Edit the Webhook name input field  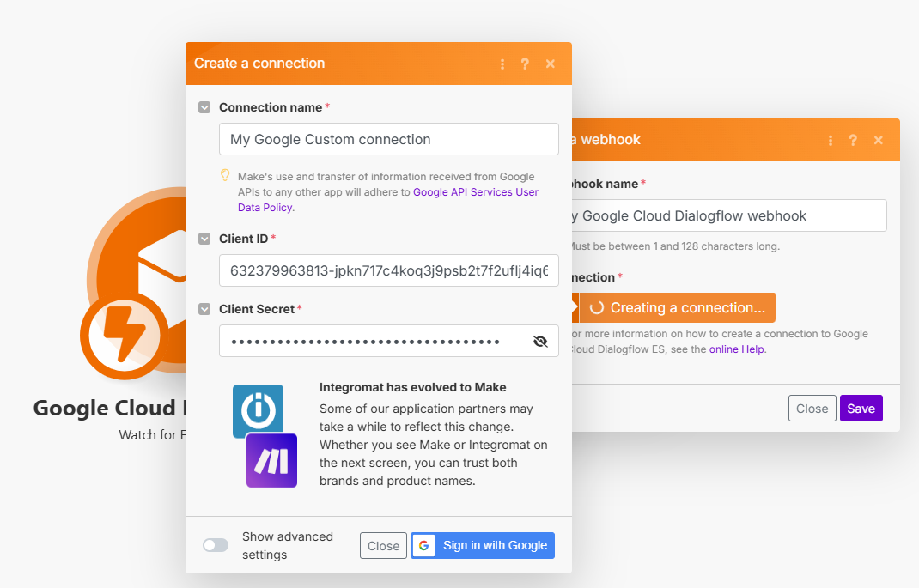[729, 216]
